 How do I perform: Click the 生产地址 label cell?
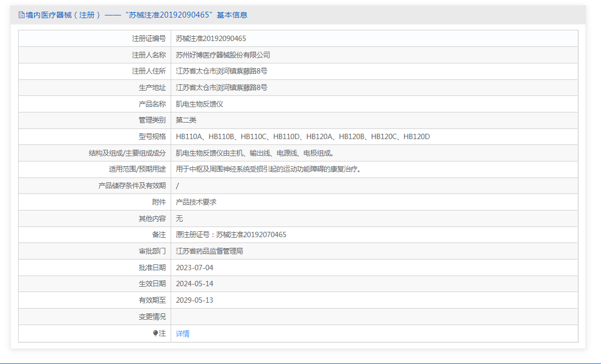[x=95, y=88]
